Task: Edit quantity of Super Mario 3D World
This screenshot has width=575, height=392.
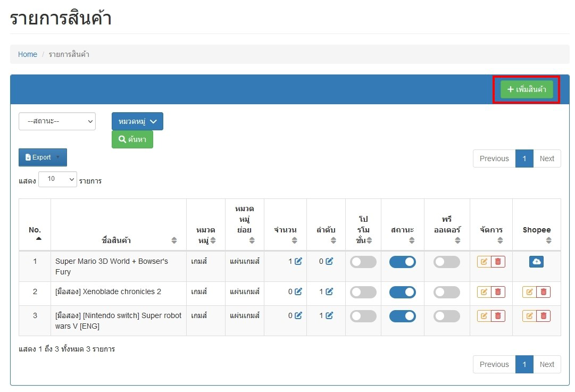Action: coord(298,261)
